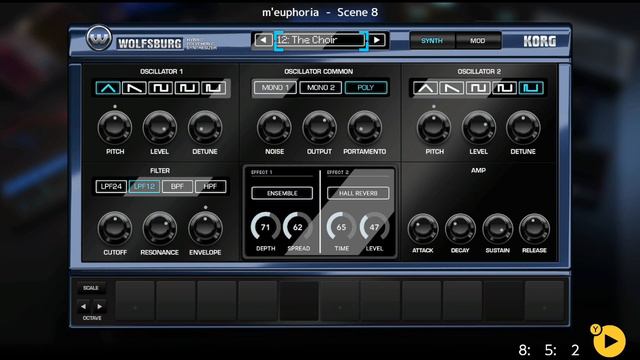Click the KORG logo
Viewport: 640px width, 360px height.
[540, 41]
